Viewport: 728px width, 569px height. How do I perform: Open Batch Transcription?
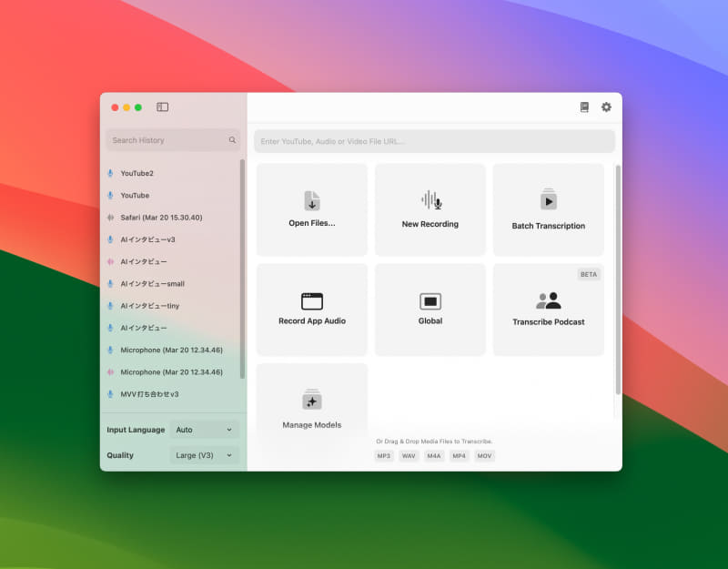coord(548,209)
